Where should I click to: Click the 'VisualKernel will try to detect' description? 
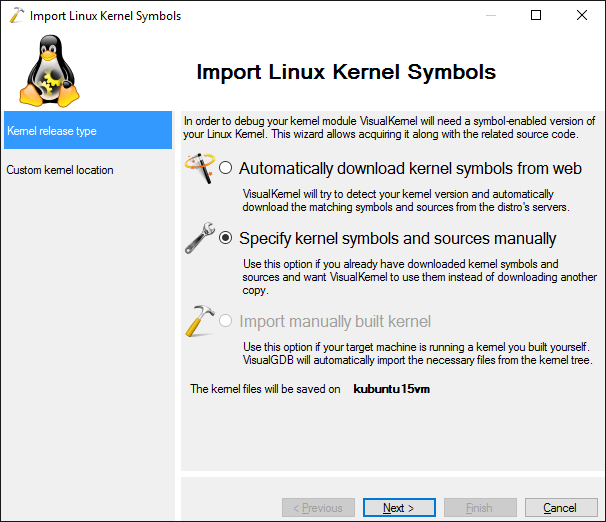[406, 201]
